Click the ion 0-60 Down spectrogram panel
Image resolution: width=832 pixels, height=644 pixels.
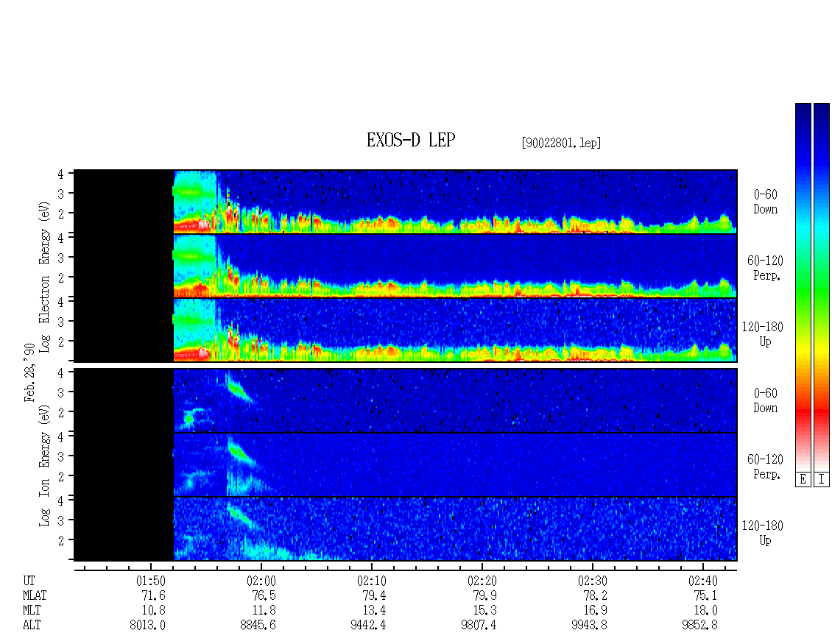click(x=406, y=400)
